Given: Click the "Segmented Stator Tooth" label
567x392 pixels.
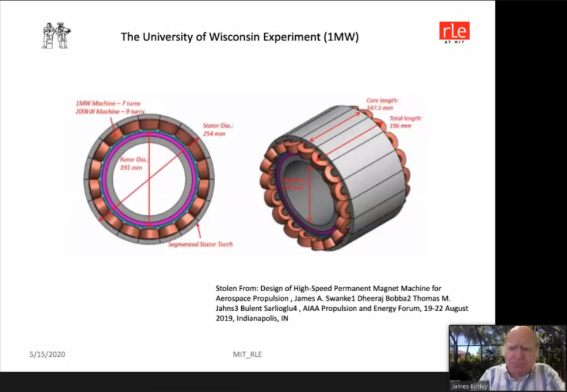Looking at the screenshot, I should [200, 244].
